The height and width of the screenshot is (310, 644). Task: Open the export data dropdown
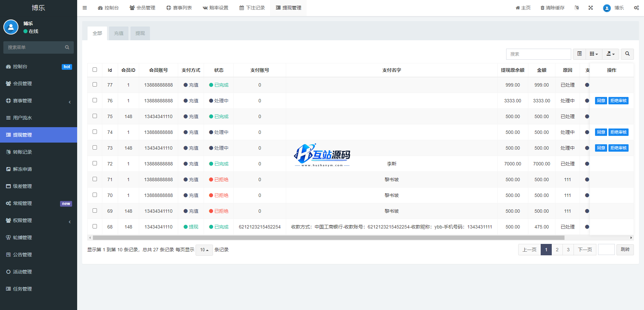pos(610,54)
